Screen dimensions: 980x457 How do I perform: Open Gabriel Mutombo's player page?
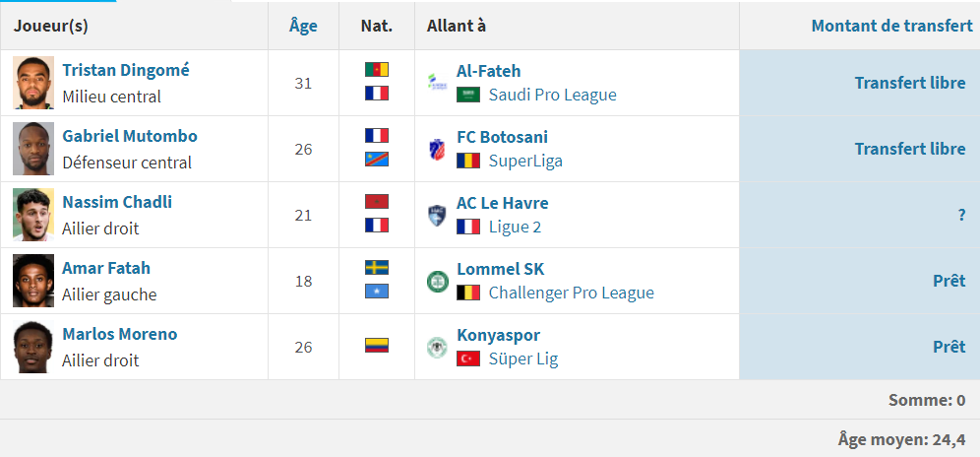(130, 136)
